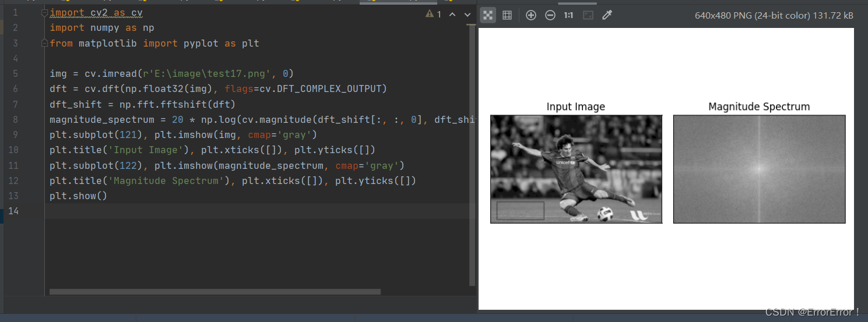Image resolution: width=868 pixels, height=322 pixels.
Task: Click the code 'import cv2 as cv'
Action: [96, 13]
